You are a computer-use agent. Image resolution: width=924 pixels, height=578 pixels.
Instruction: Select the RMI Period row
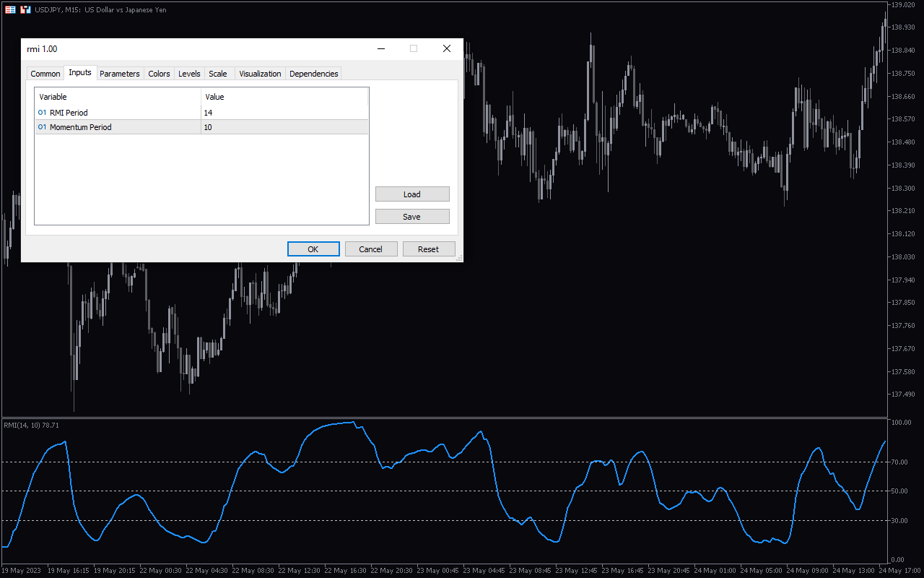click(201, 113)
